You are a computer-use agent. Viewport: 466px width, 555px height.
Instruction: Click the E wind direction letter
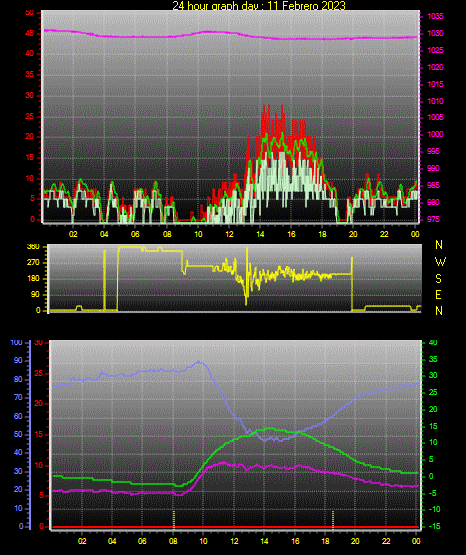tap(438, 295)
